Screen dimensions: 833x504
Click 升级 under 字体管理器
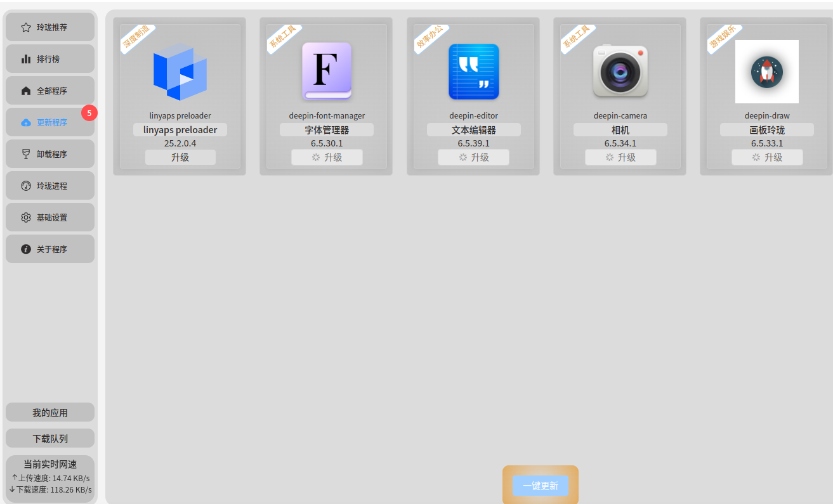(x=327, y=157)
